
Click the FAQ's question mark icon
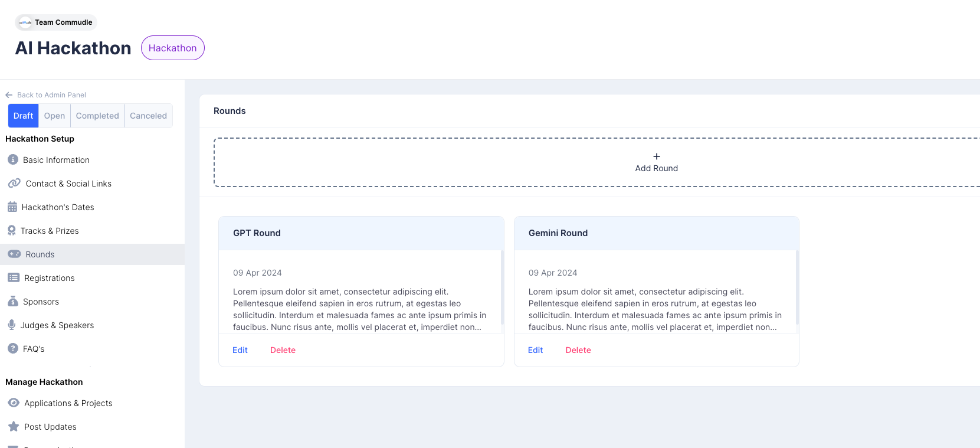click(x=13, y=349)
